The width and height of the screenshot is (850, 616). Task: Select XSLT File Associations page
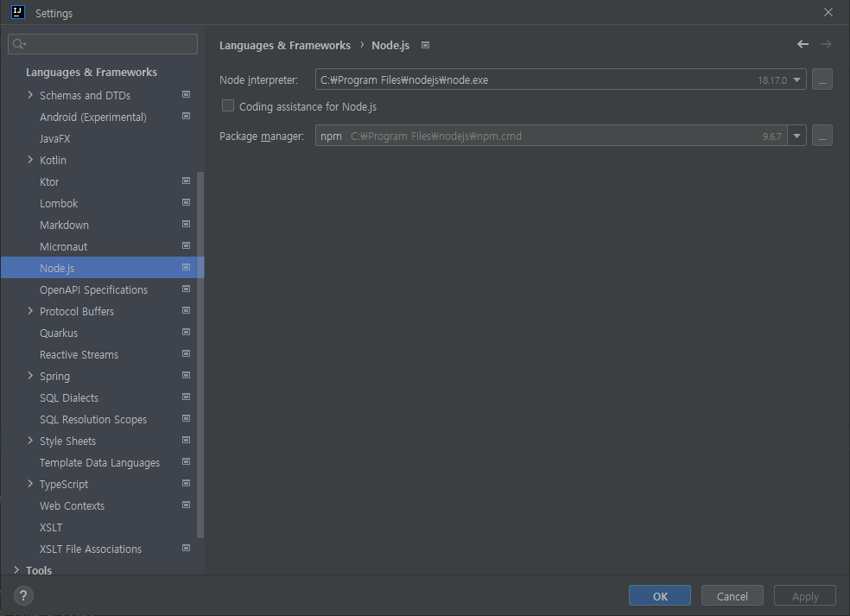pos(91,549)
